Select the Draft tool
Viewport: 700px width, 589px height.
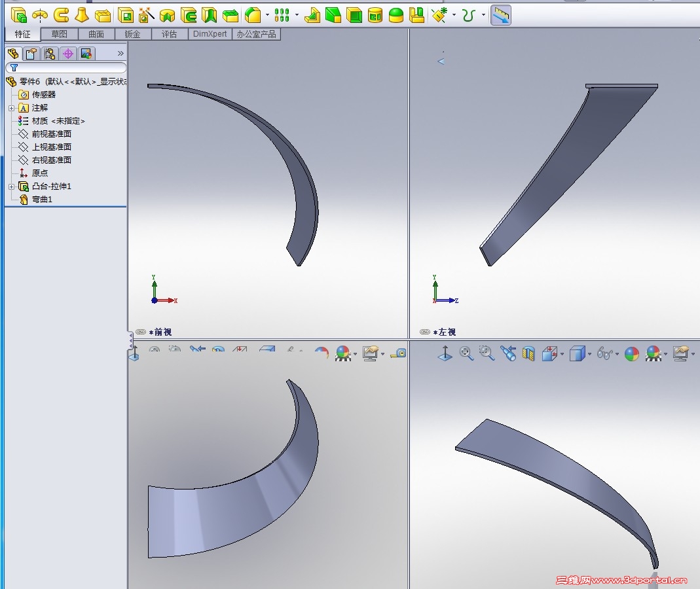tap(333, 16)
